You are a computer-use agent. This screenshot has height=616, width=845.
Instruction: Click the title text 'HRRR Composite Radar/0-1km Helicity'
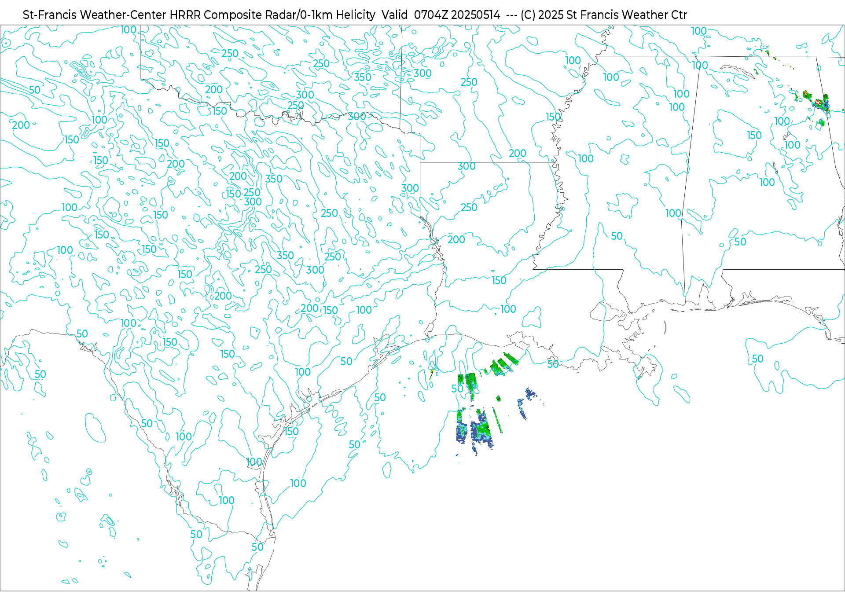point(272,15)
